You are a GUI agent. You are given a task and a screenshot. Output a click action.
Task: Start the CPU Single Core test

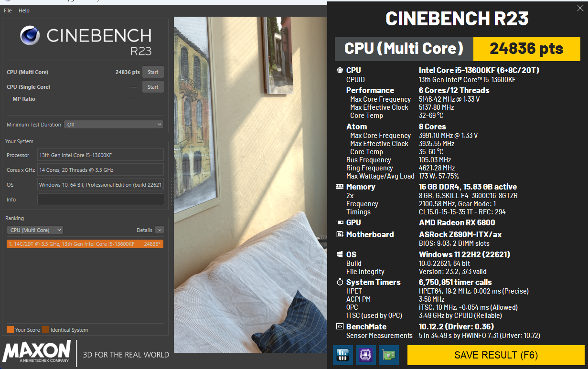click(153, 87)
